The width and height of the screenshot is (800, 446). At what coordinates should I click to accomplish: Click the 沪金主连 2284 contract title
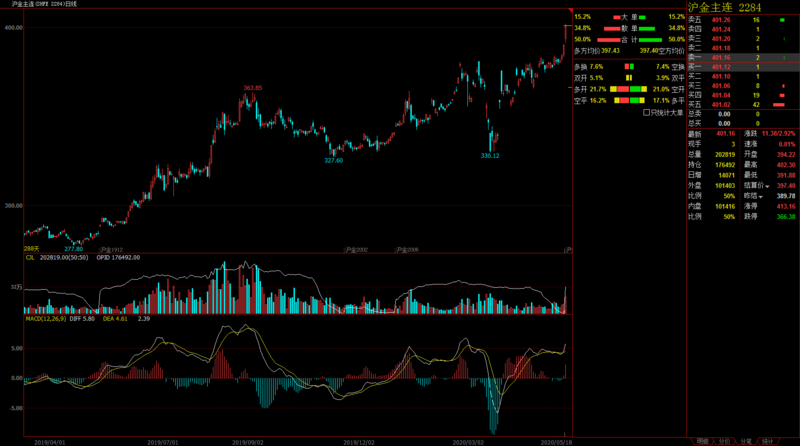click(x=724, y=7)
